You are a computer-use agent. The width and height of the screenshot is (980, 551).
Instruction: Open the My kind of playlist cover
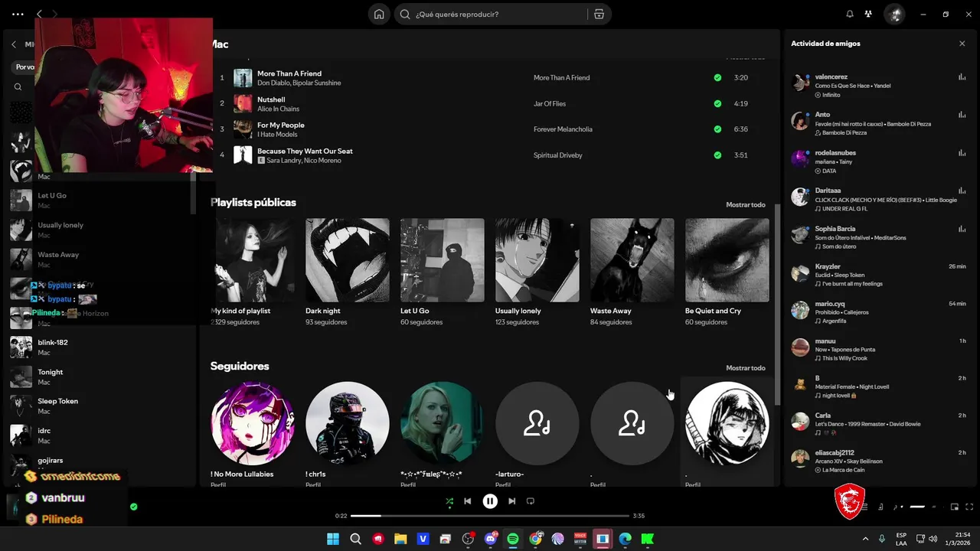click(253, 260)
